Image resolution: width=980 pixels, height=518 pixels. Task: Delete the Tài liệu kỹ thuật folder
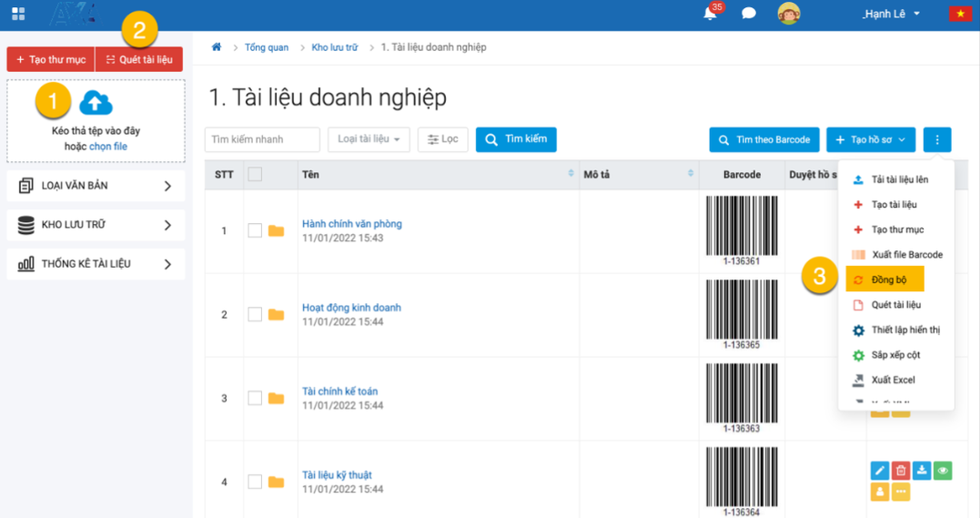tap(901, 471)
